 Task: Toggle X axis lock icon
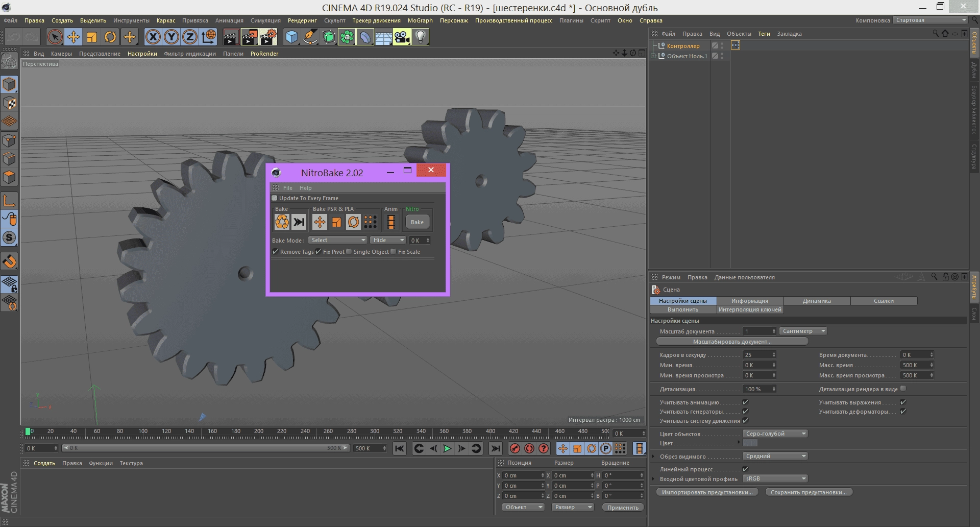point(153,37)
